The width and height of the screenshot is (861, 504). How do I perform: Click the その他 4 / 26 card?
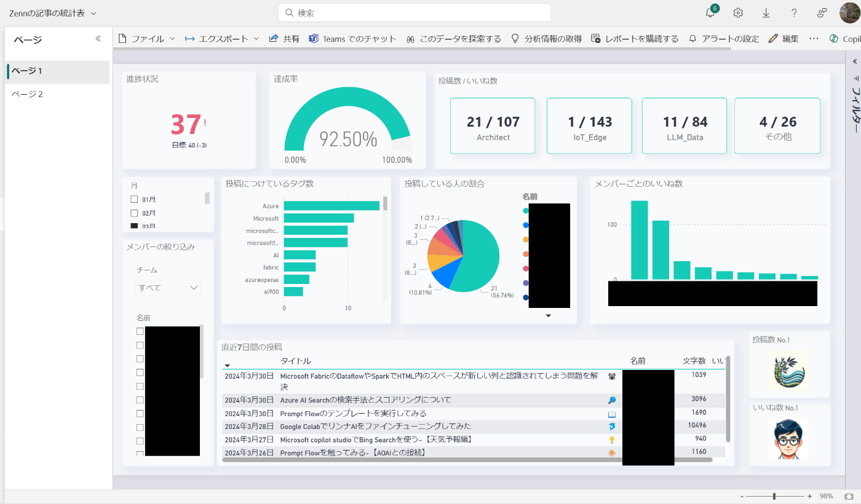coord(777,126)
